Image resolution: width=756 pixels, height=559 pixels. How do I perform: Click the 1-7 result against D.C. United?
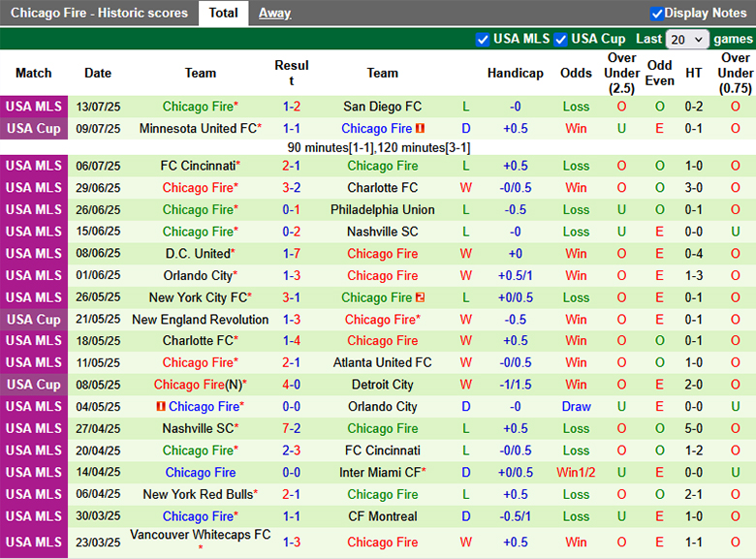(x=291, y=254)
